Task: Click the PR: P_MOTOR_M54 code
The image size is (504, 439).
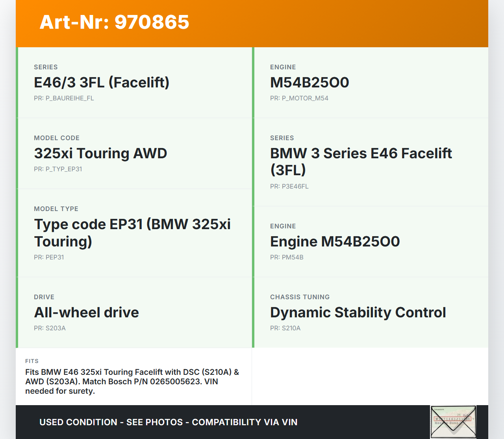Action: (299, 98)
